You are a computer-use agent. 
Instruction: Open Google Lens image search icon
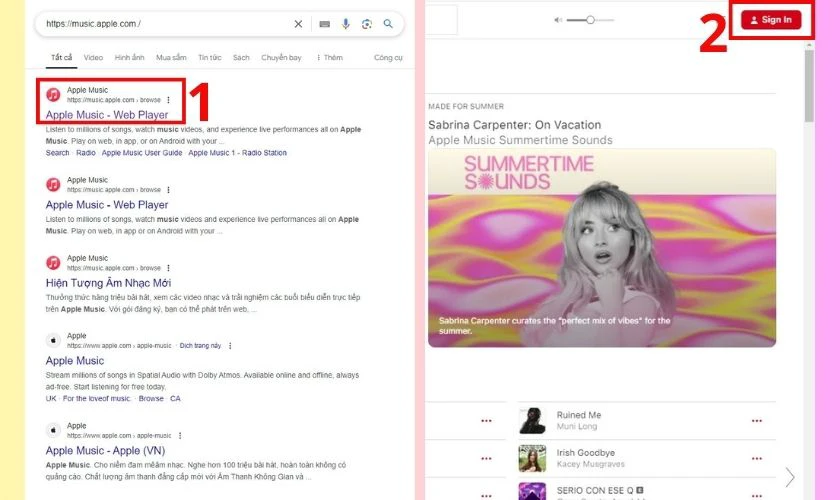(367, 24)
